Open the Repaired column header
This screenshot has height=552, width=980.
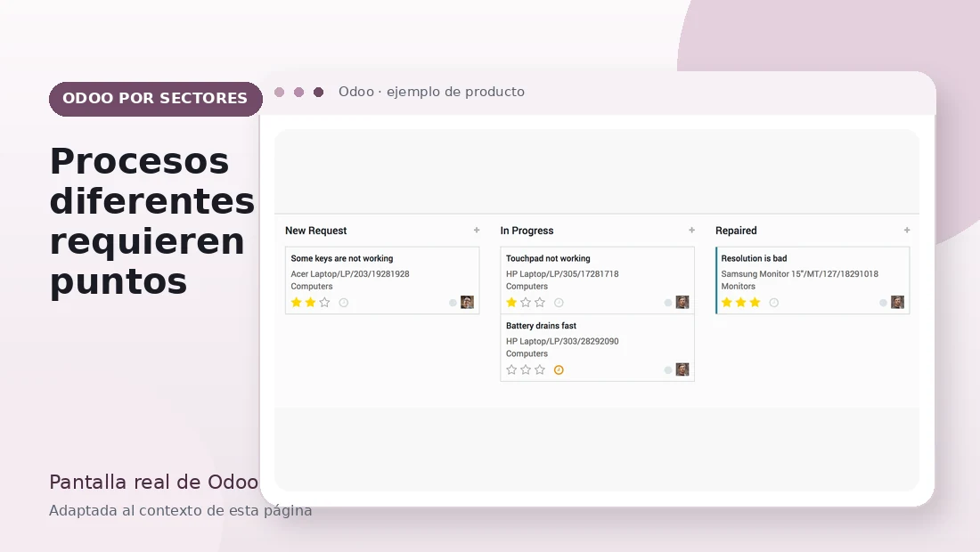[x=736, y=231]
